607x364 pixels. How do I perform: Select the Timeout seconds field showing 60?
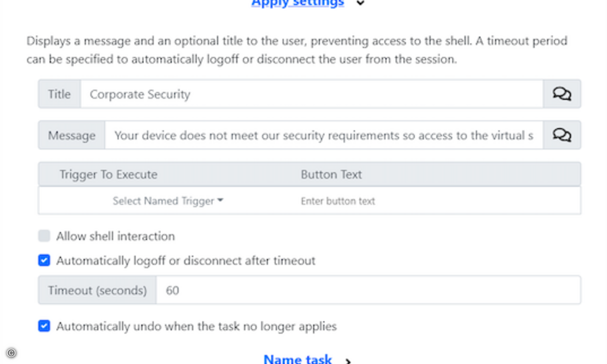tap(368, 290)
